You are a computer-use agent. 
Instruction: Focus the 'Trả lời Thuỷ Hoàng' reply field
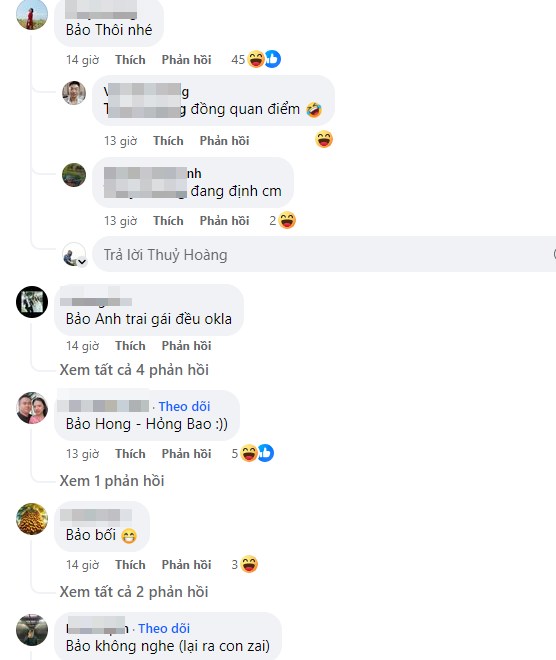click(324, 254)
